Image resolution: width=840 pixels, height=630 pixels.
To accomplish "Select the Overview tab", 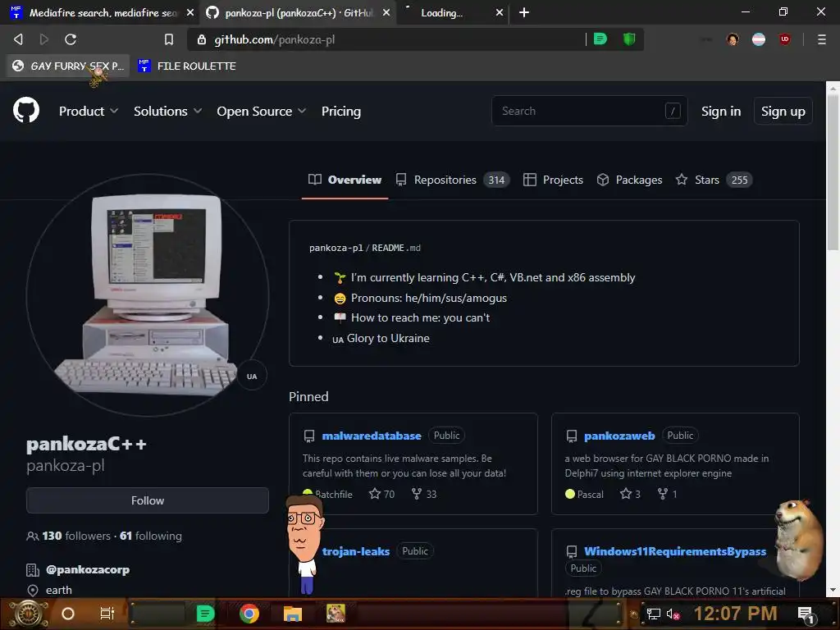I will [345, 180].
